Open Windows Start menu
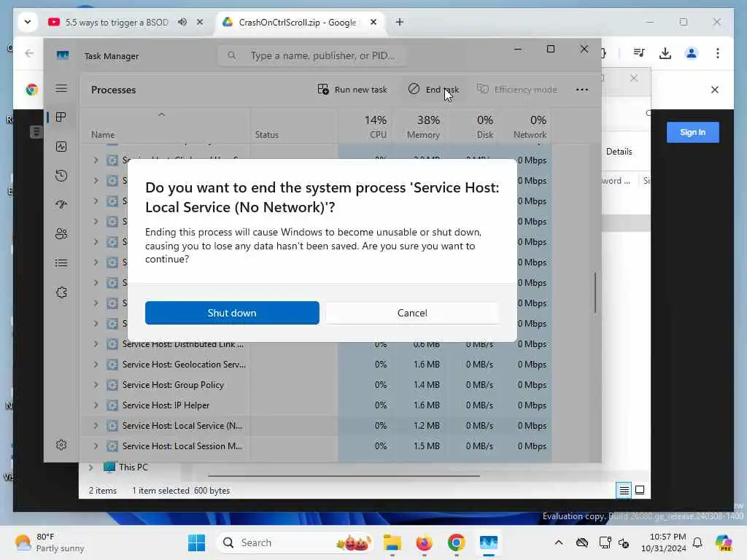Image resolution: width=747 pixels, height=560 pixels. 196,542
